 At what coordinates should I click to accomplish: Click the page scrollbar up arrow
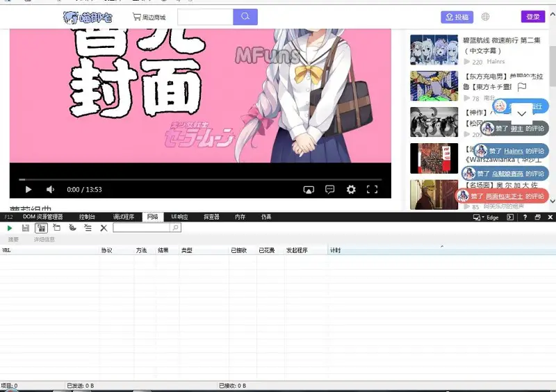553,14
